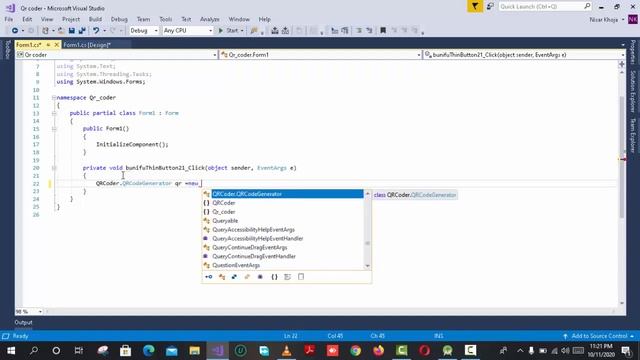Select Qr_coder namespace suggestion
Viewport: 640px width, 360px height.
point(283,212)
